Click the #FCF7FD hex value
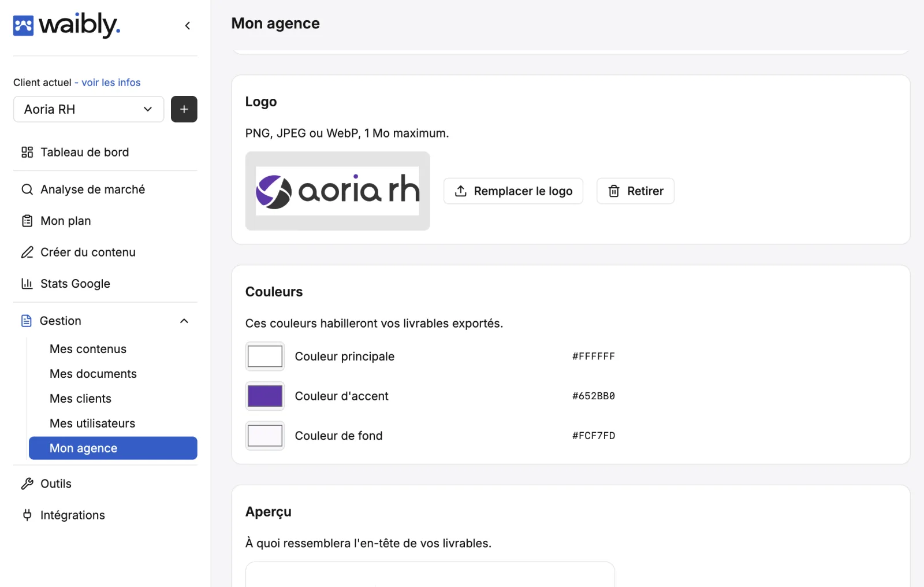The height and width of the screenshot is (587, 924). pyautogui.click(x=594, y=436)
